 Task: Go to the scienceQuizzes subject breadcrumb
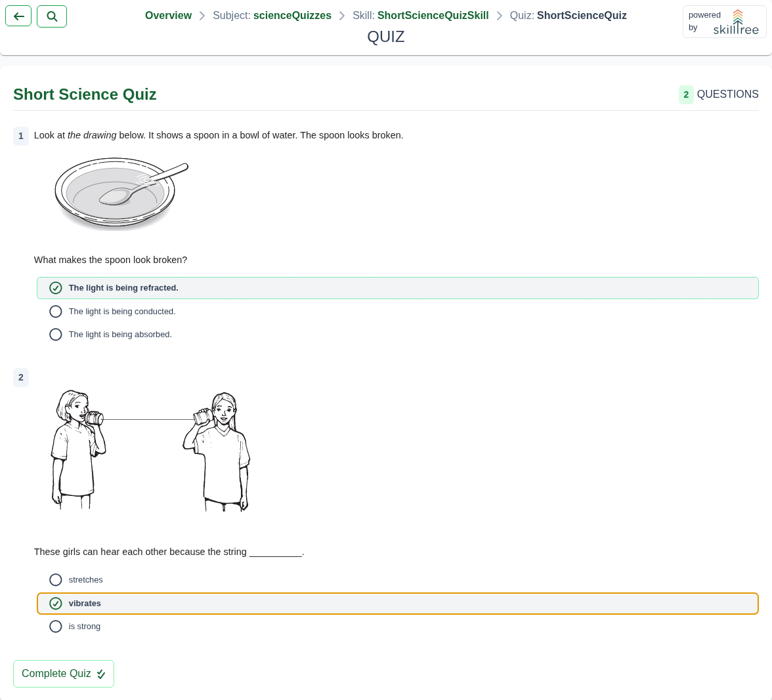(x=293, y=15)
